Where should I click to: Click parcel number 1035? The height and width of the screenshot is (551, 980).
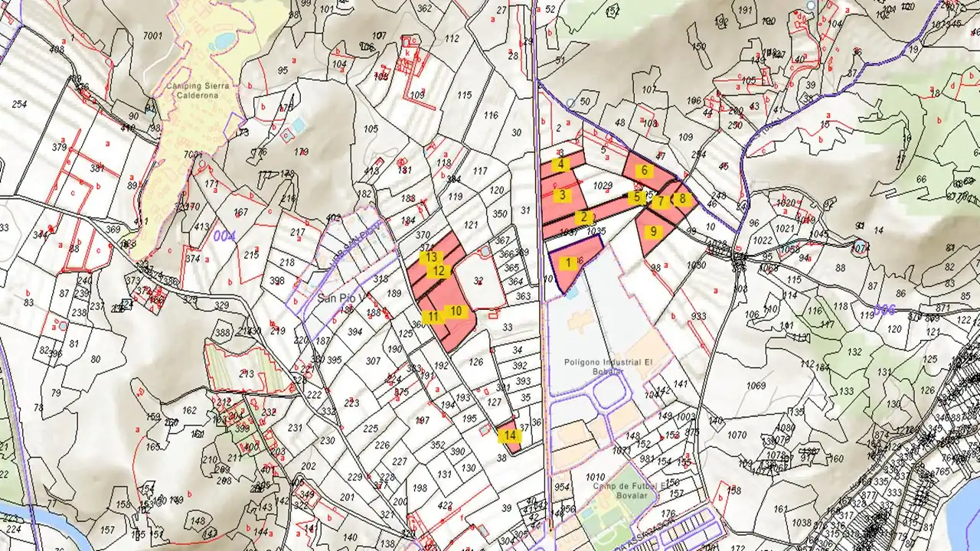596,230
